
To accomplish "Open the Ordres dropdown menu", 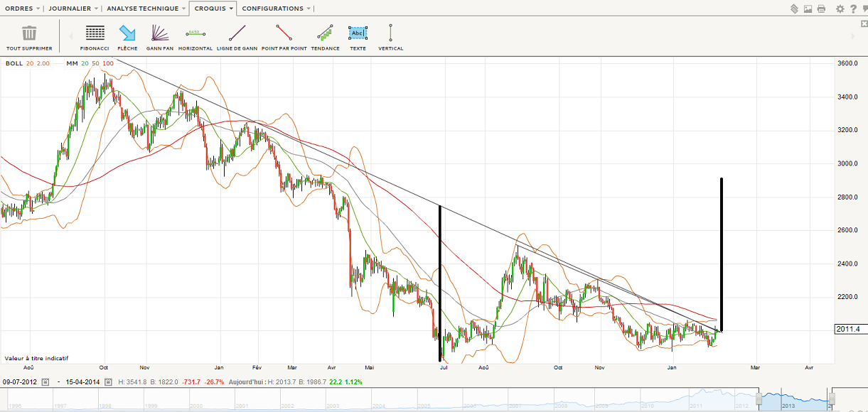I will coord(23,9).
